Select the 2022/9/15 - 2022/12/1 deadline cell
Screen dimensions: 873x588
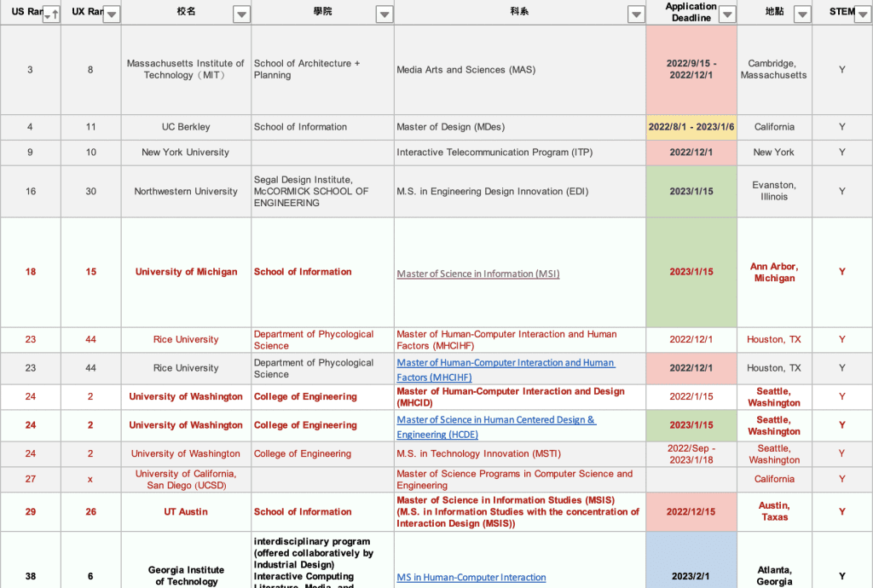coord(691,70)
